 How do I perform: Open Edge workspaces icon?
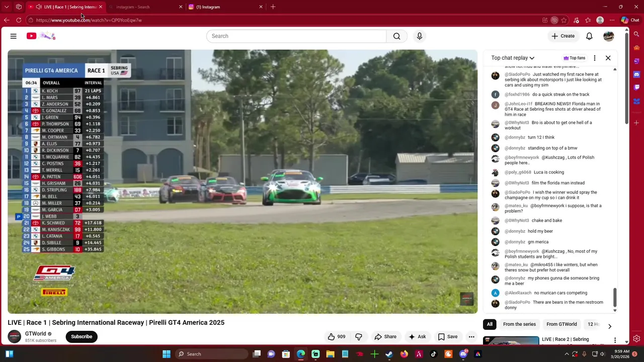pos(19,7)
